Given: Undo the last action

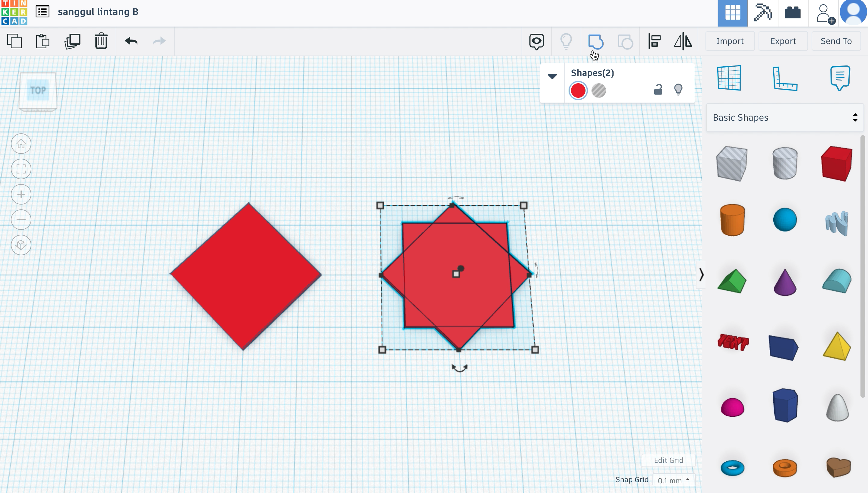Looking at the screenshot, I should pyautogui.click(x=131, y=41).
